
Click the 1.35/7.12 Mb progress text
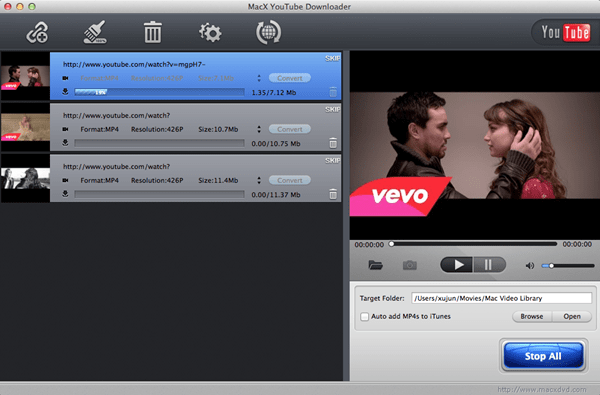[x=274, y=93]
